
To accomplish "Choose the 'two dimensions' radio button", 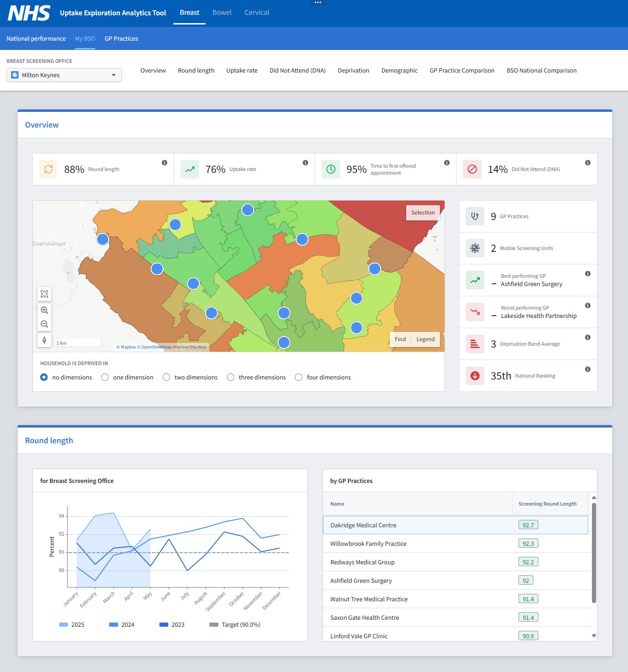I will [166, 377].
